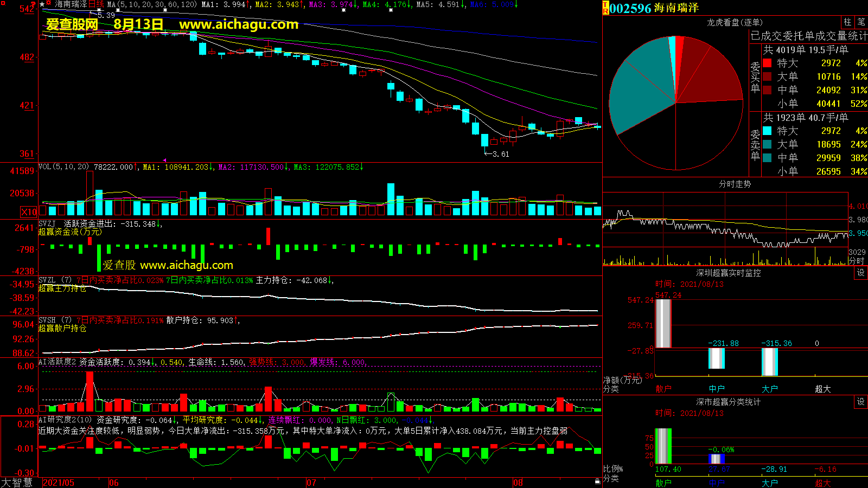Click the red square icon in top-left corner
Image resolution: width=868 pixels, height=488 pixels.
coord(3,3)
